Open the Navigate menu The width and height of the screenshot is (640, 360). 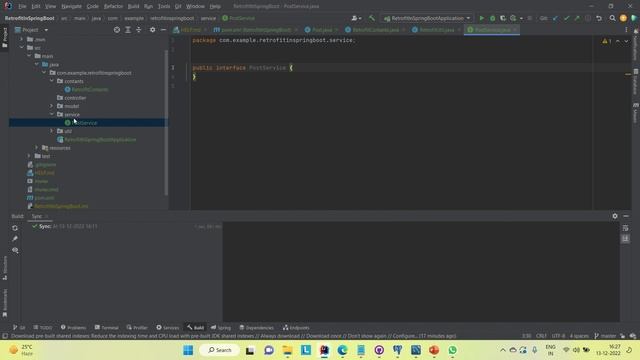(x=71, y=7)
